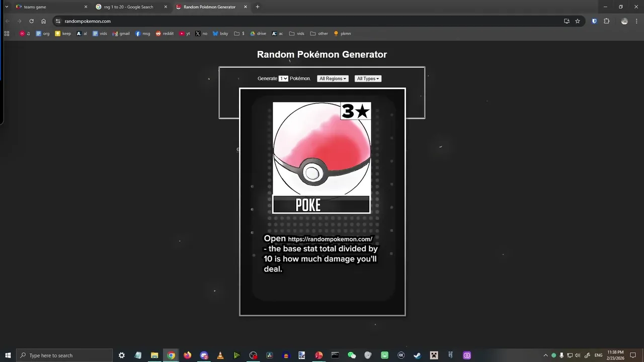Image resolution: width=644 pixels, height=362 pixels.
Task: Open the notification center icon
Action: (633, 355)
